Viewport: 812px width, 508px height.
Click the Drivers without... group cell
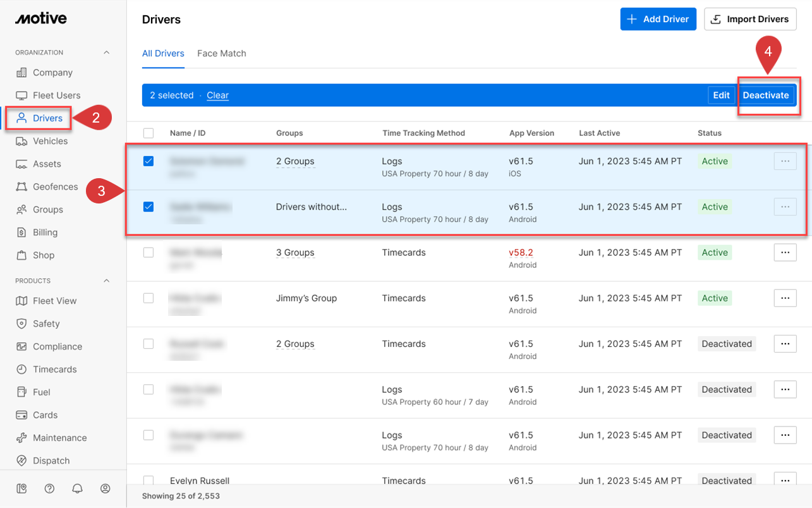(x=312, y=207)
